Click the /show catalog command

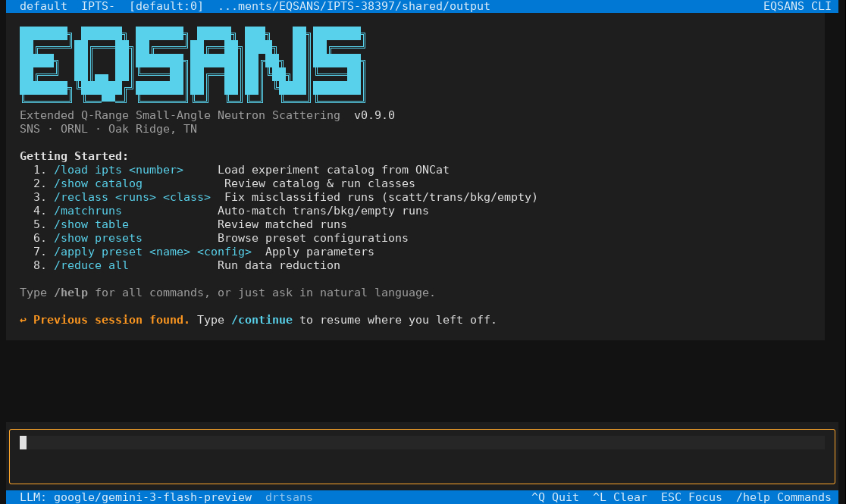tap(98, 183)
